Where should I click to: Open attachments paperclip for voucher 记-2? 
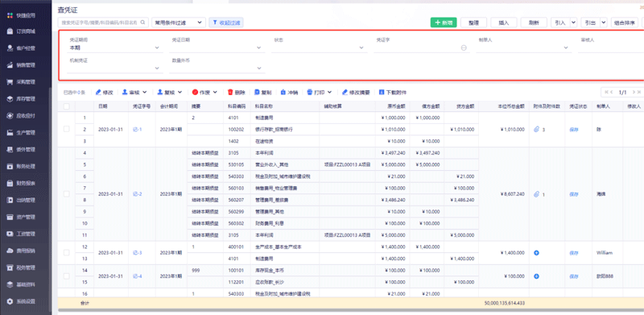point(536,194)
